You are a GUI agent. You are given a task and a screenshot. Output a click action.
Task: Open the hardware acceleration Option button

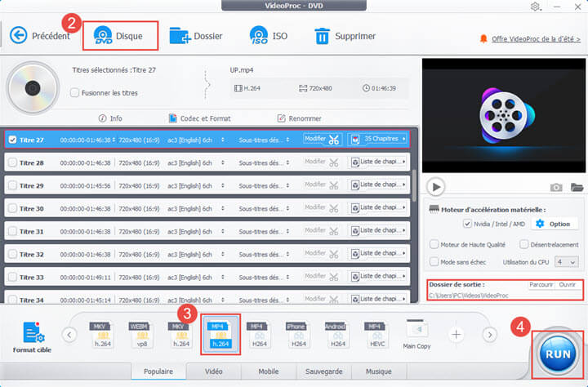[x=553, y=224]
